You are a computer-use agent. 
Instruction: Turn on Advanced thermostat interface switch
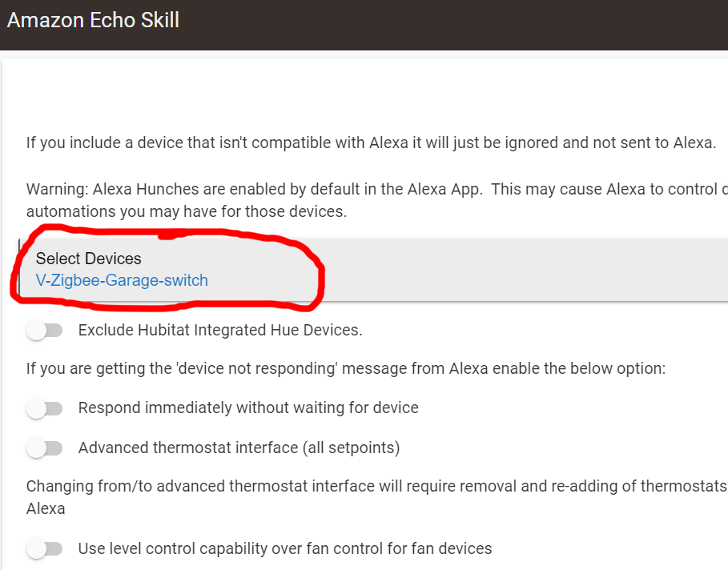tap(44, 448)
